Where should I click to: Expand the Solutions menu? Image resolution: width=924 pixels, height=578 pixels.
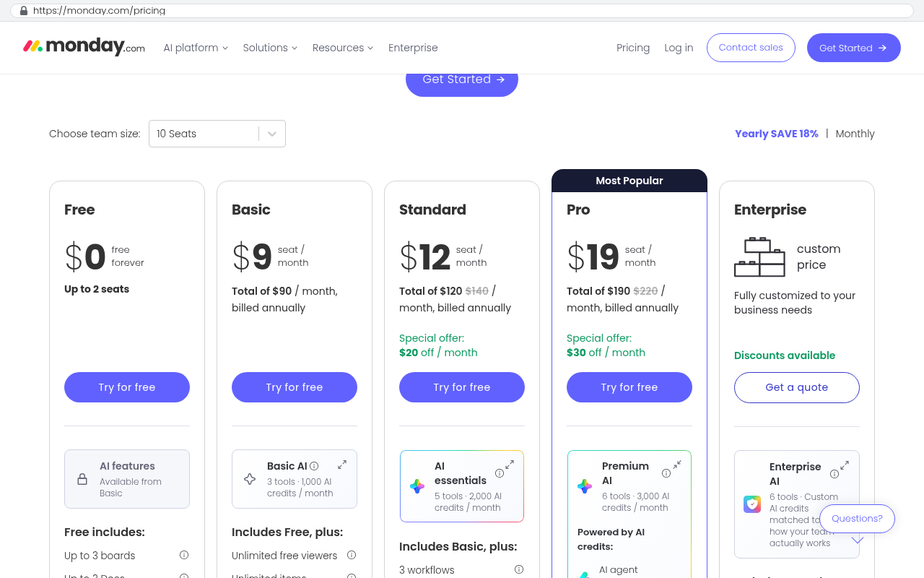(270, 48)
